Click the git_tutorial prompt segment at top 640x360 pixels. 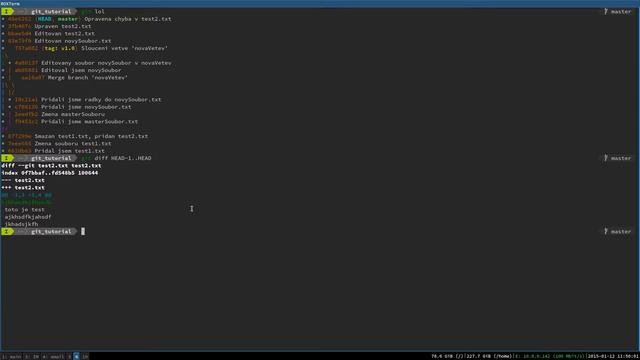click(x=51, y=11)
